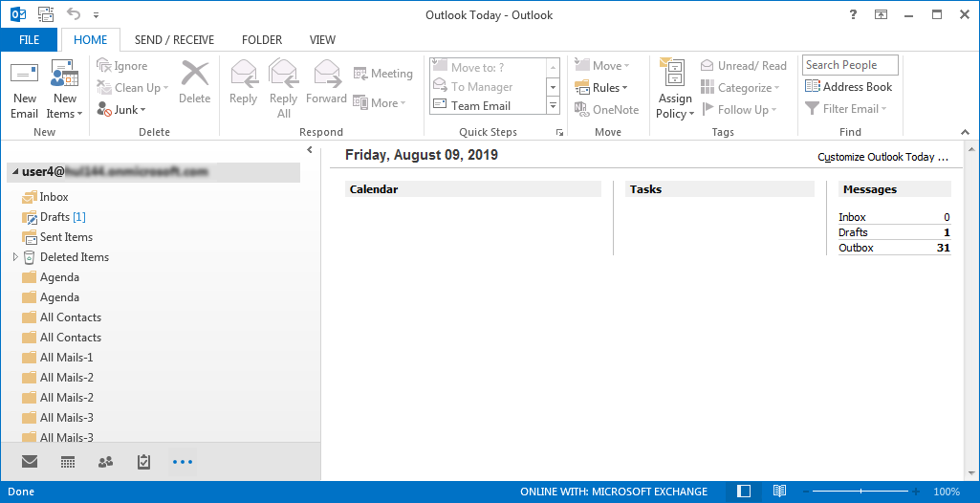Switch to People view icon

105,462
